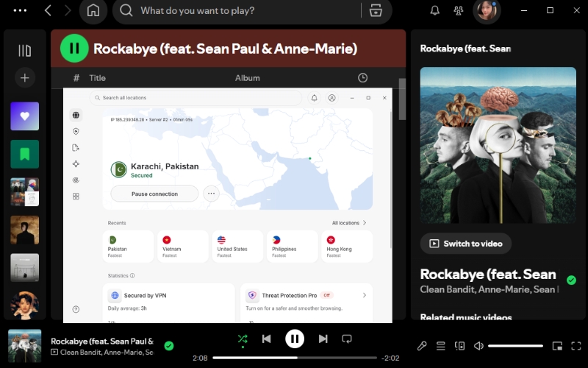
Task: Pause playlist with large green button
Action: tap(74, 48)
